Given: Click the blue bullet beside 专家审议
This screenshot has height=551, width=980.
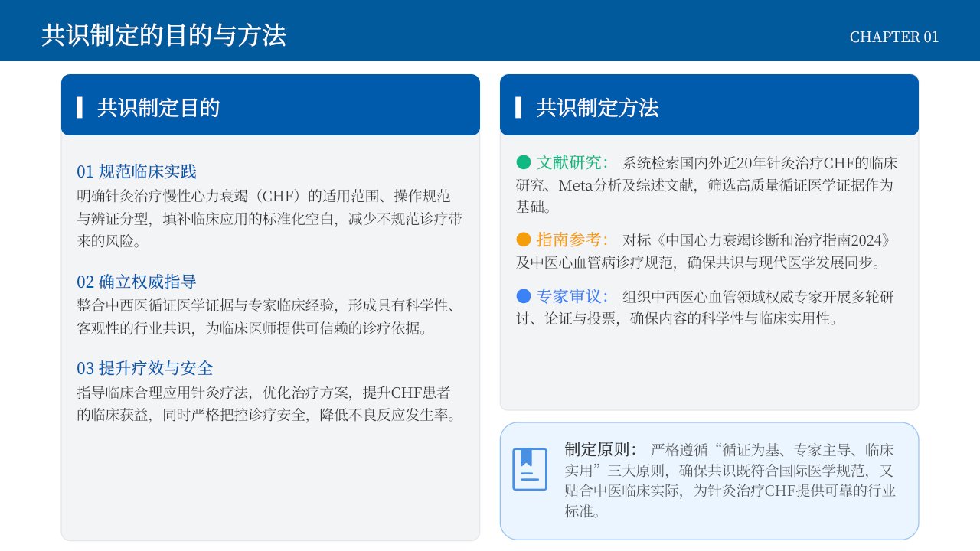Looking at the screenshot, I should (524, 296).
